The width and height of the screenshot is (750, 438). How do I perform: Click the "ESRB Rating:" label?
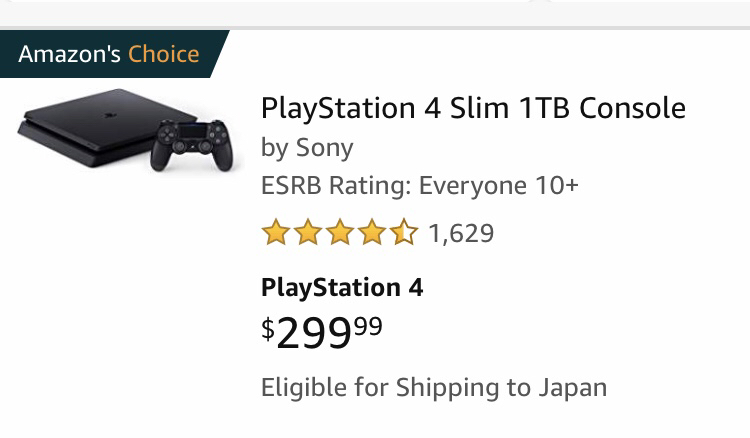pos(335,186)
